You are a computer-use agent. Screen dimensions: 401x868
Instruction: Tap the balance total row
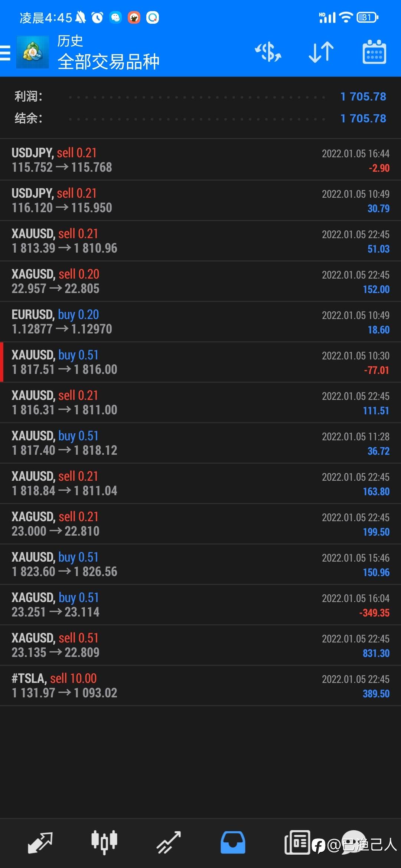click(200, 118)
